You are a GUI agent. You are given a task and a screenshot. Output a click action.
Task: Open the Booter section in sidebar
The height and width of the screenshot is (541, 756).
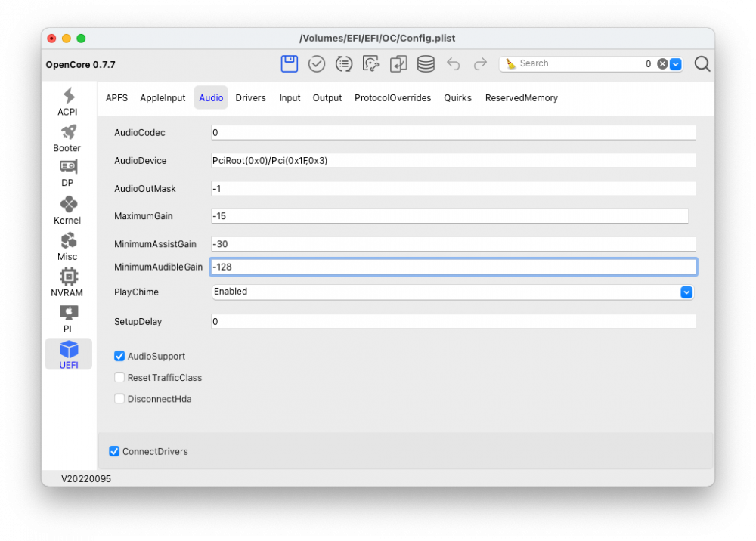[67, 138]
